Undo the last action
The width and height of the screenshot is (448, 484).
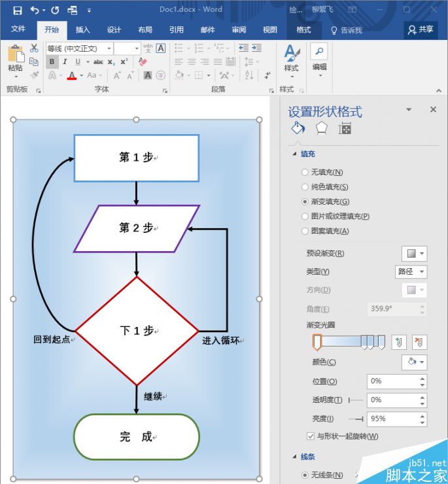click(x=35, y=10)
